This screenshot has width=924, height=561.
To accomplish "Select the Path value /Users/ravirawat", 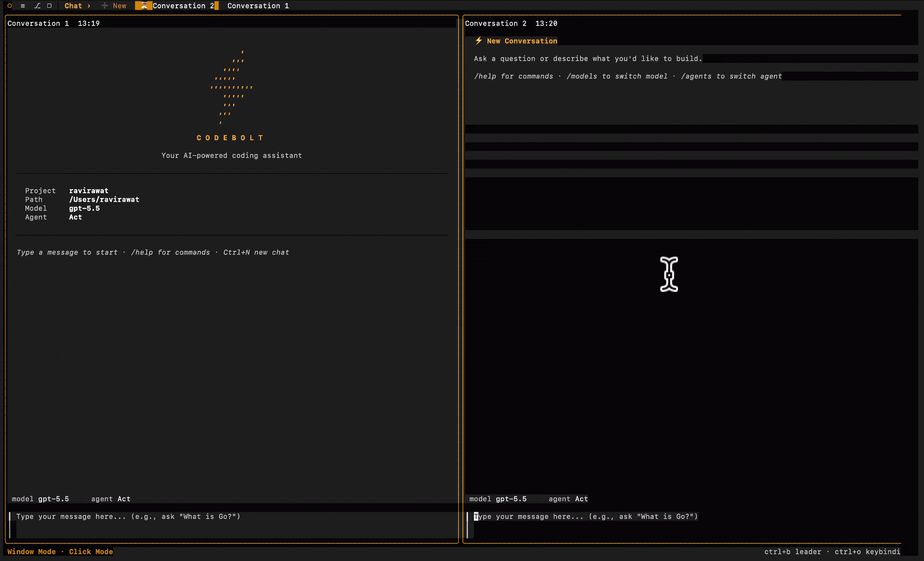I will 104,199.
